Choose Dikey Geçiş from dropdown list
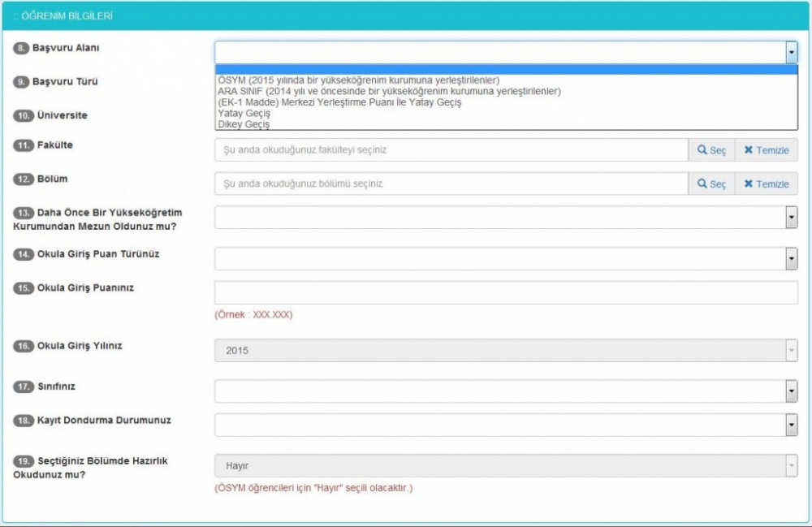Viewport: 812px width, 527px height. (244, 125)
